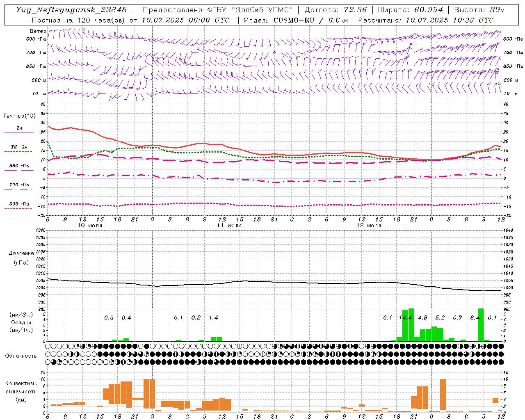Screen dimensions: 525x420
Task: Click the model label 'COSMO-RU / 6.6км'
Action: (x=310, y=20)
